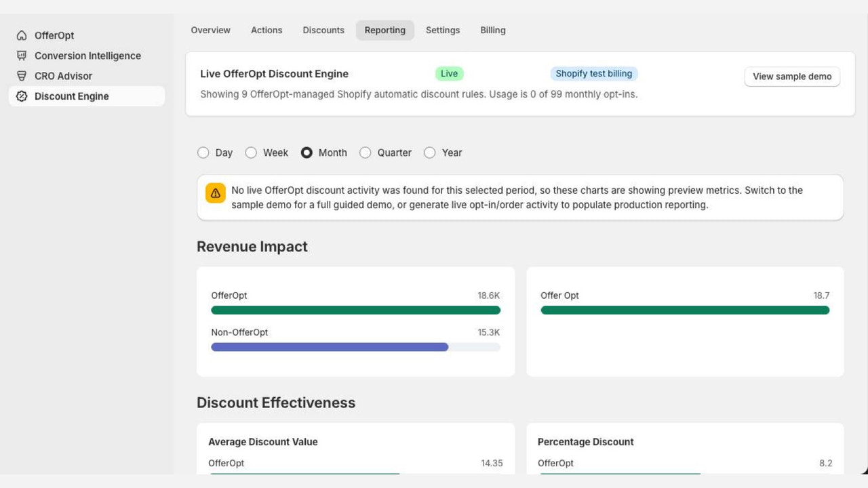
Task: Click the 8.2 percentage discount value
Action: pos(825,463)
